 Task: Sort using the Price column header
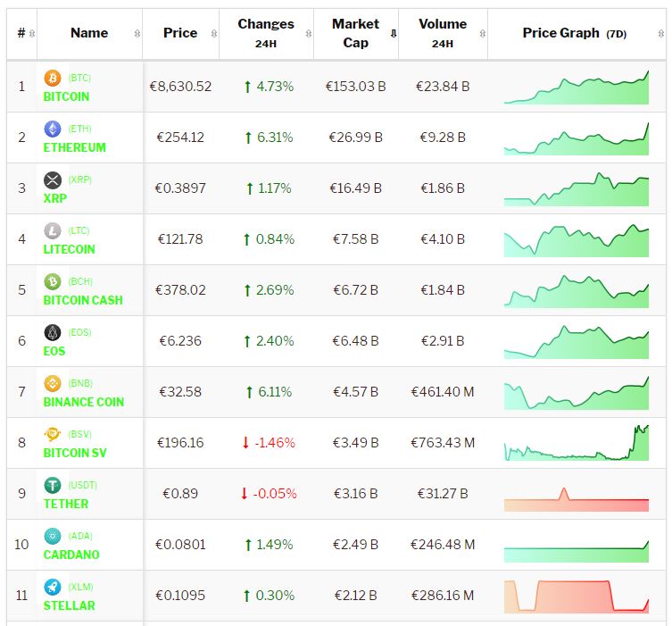click(x=180, y=33)
